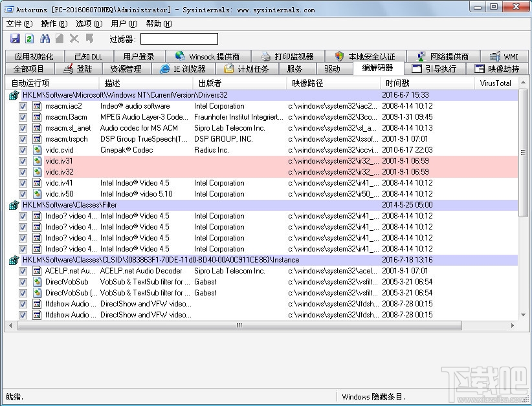Click the Save toolbar icon
Screen dimensions: 532x406
coord(15,39)
